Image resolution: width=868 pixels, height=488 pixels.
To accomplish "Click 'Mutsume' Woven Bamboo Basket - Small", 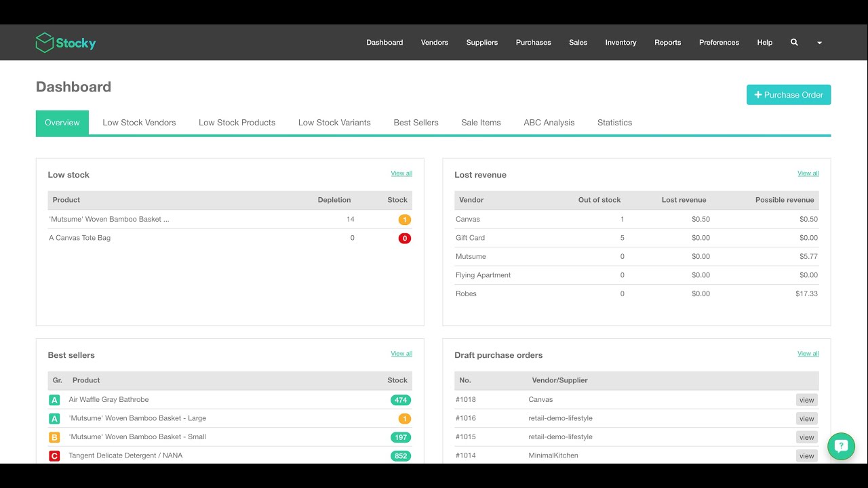I will tap(137, 437).
